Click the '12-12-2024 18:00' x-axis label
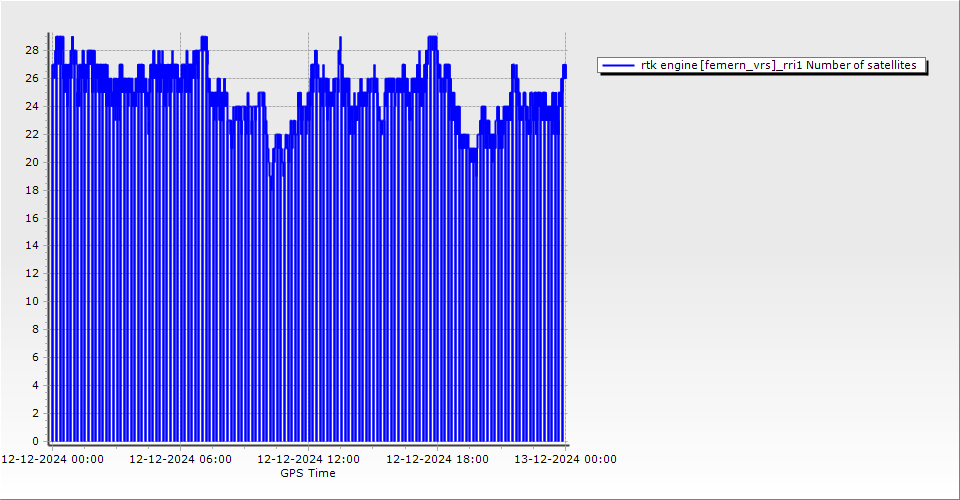The width and height of the screenshot is (960, 500). point(437,459)
